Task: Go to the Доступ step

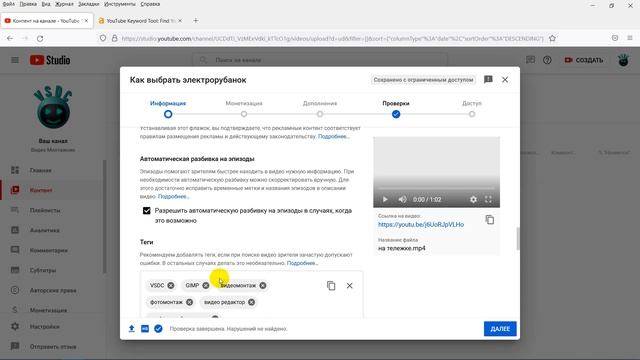Action: pyautogui.click(x=472, y=109)
